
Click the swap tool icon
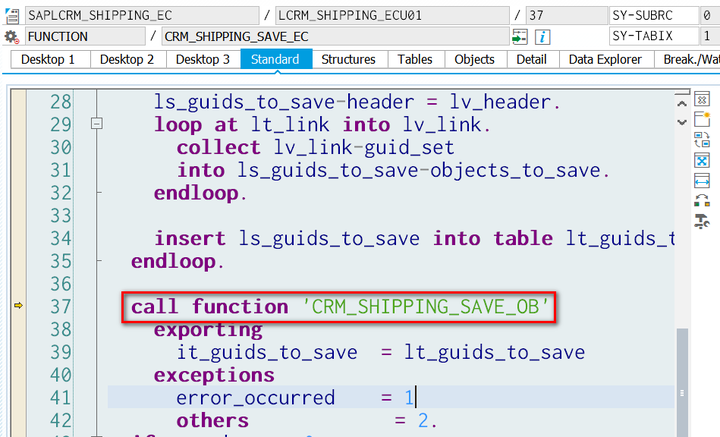(x=702, y=140)
